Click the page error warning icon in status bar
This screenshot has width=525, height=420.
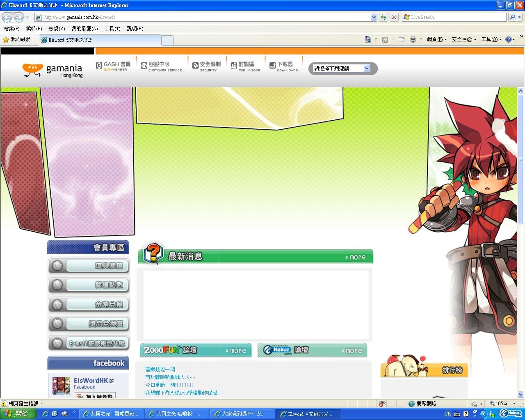(x=4, y=404)
